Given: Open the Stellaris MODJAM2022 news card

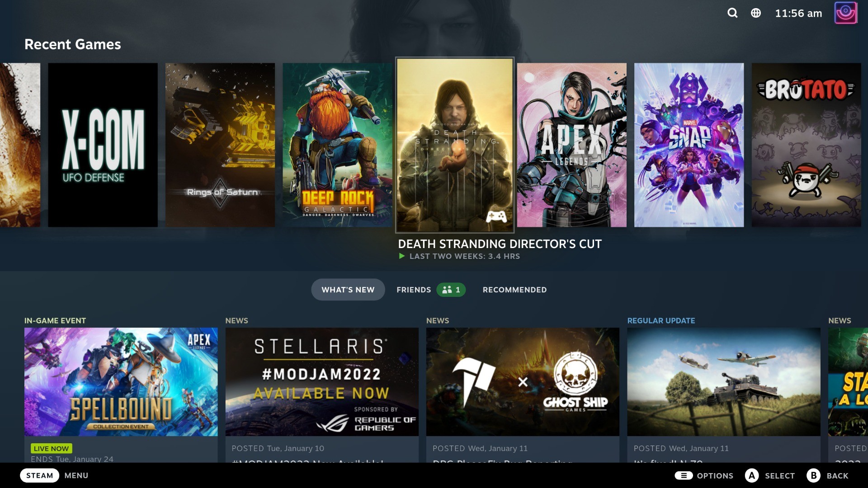Looking at the screenshot, I should (x=321, y=382).
